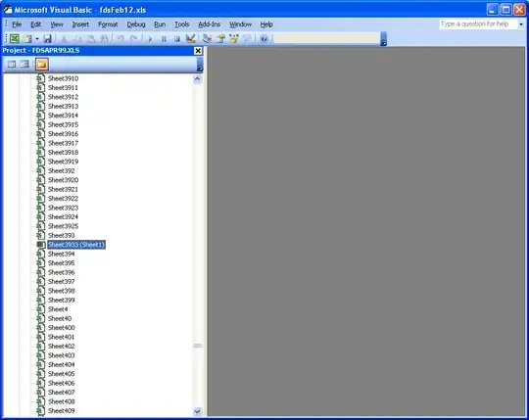Open the Help menu
This screenshot has height=420, width=529.
click(x=266, y=24)
